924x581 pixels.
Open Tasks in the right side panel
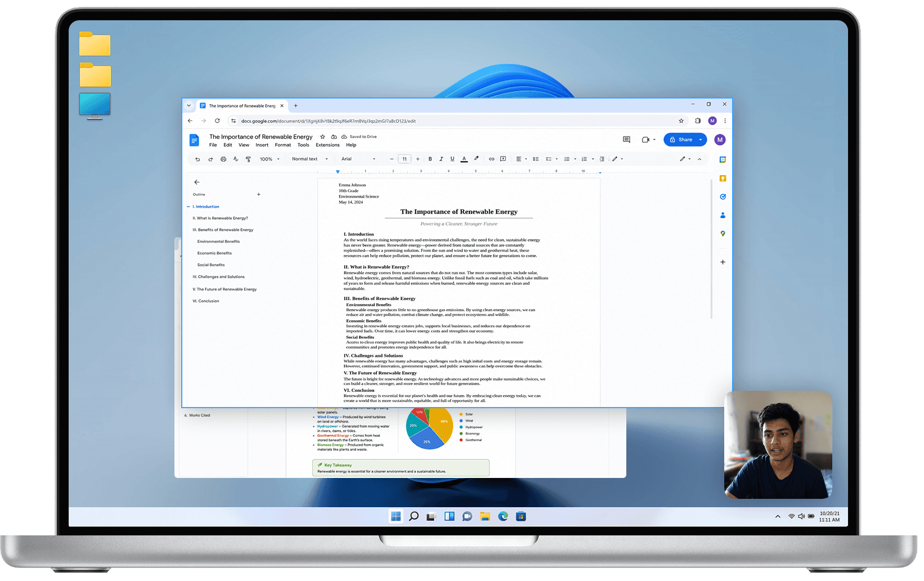[x=723, y=197]
